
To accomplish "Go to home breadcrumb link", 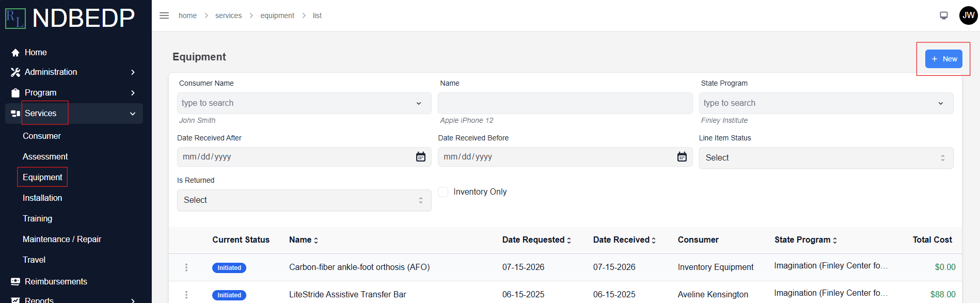I will click(187, 15).
